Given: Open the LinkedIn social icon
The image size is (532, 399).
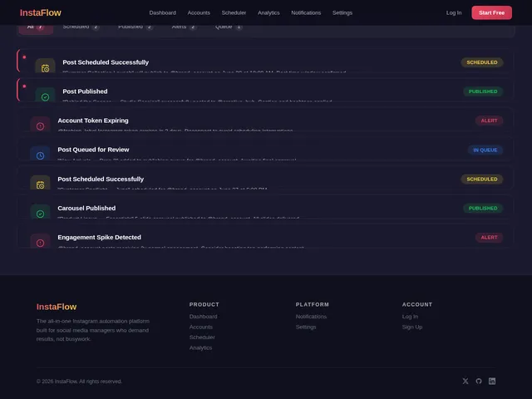Looking at the screenshot, I should 492,381.
